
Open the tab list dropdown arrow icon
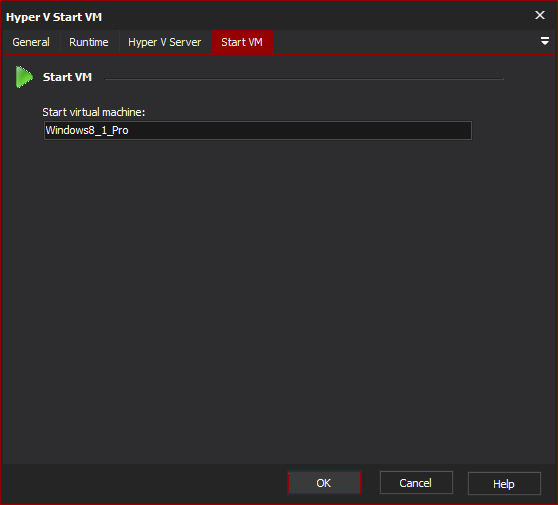click(544, 41)
